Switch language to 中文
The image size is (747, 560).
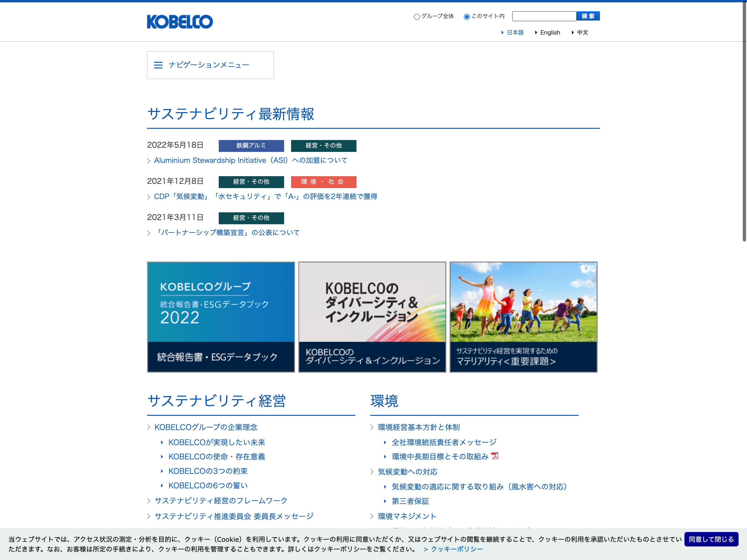pyautogui.click(x=582, y=32)
